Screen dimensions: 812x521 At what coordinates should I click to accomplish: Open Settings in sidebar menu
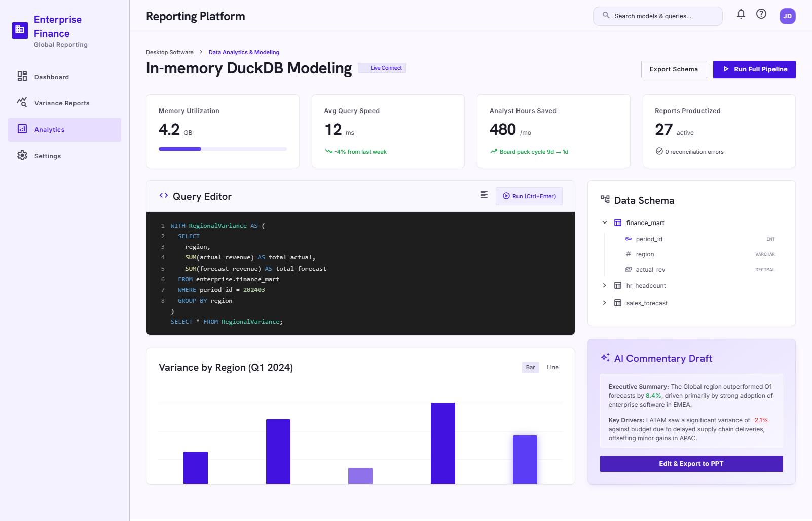pyautogui.click(x=64, y=156)
